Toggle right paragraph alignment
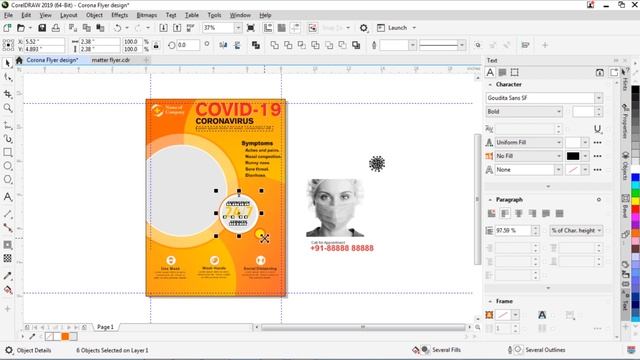Image resolution: width=640 pixels, height=360 pixels. coord(532,213)
